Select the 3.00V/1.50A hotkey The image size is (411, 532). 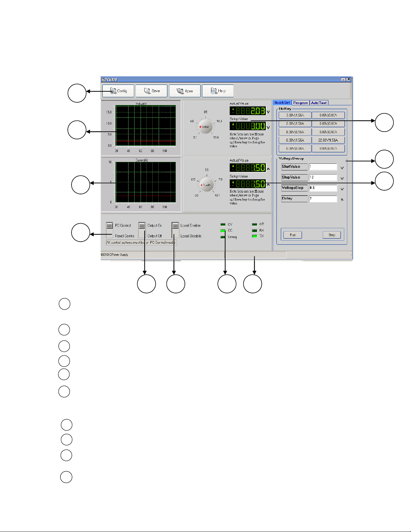click(295, 115)
